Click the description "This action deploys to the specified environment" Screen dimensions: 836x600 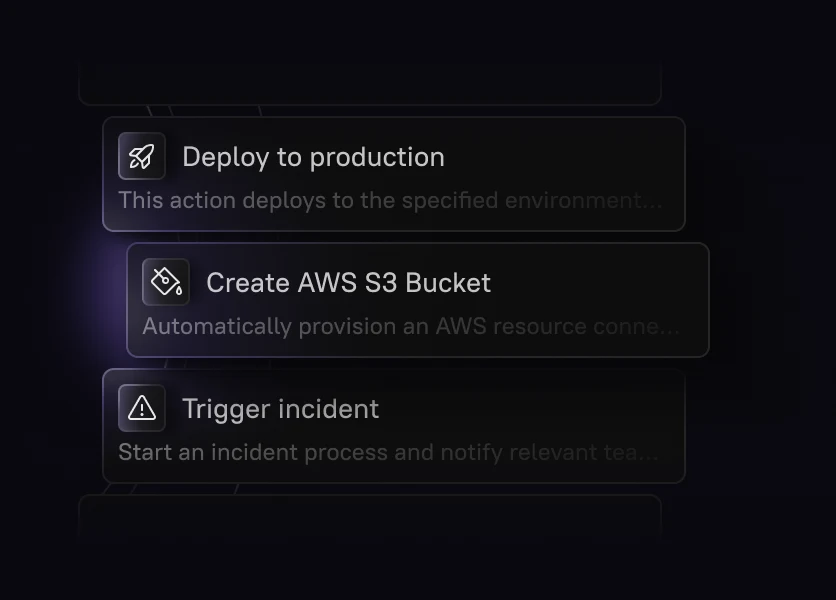tap(380, 200)
